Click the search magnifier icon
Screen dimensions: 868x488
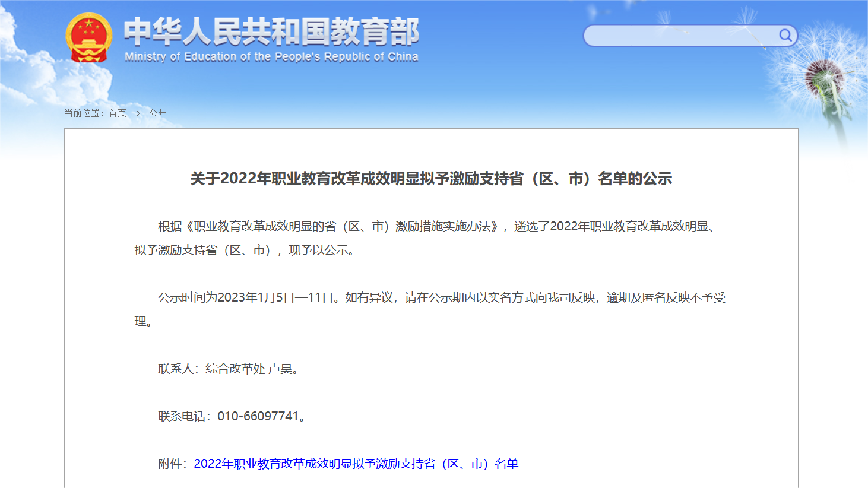click(785, 35)
